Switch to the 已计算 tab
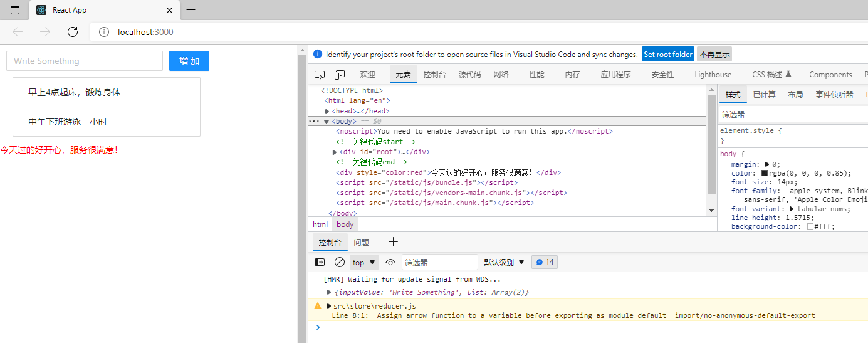The image size is (868, 343). [764, 94]
